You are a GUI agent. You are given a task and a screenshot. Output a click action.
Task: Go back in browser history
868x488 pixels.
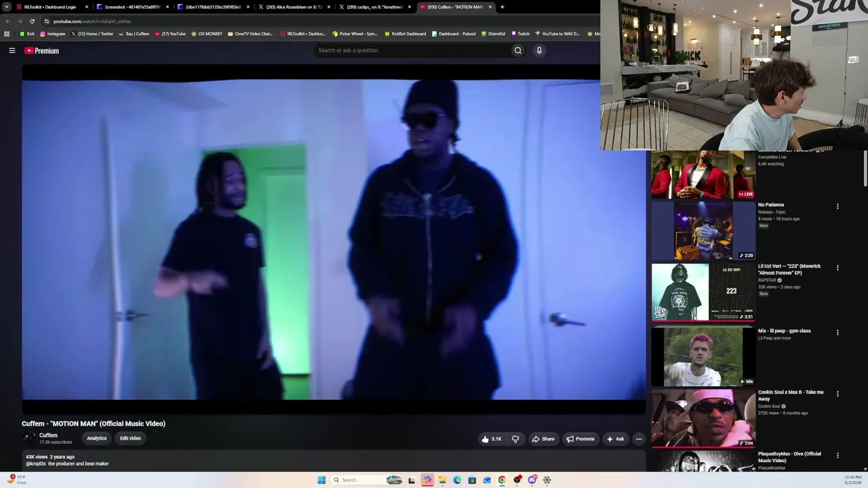[x=7, y=21]
